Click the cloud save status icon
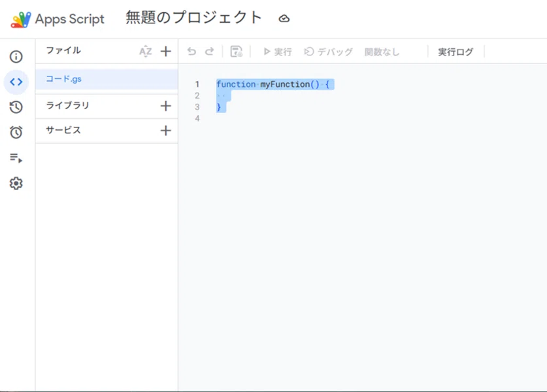This screenshot has height=392, width=547. pyautogui.click(x=284, y=18)
